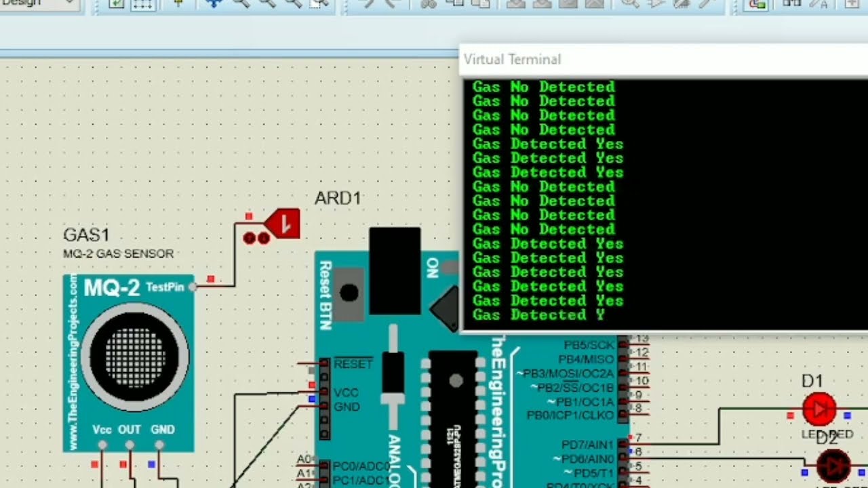This screenshot has width=868, height=488.
Task: Click the Arduino GND pin label beside VCC
Action: (347, 407)
